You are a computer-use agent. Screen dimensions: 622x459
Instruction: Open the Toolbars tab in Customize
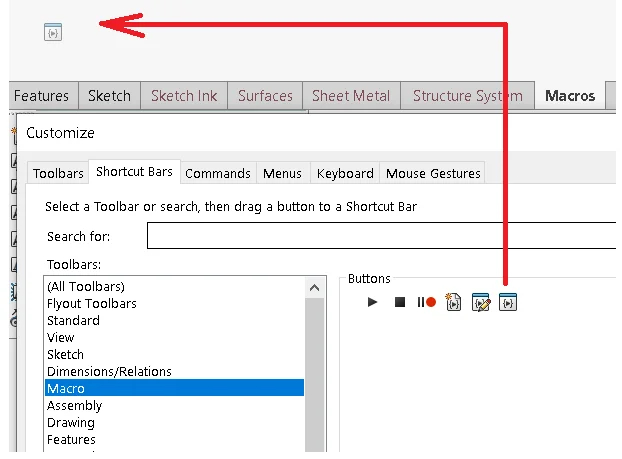[x=58, y=173]
